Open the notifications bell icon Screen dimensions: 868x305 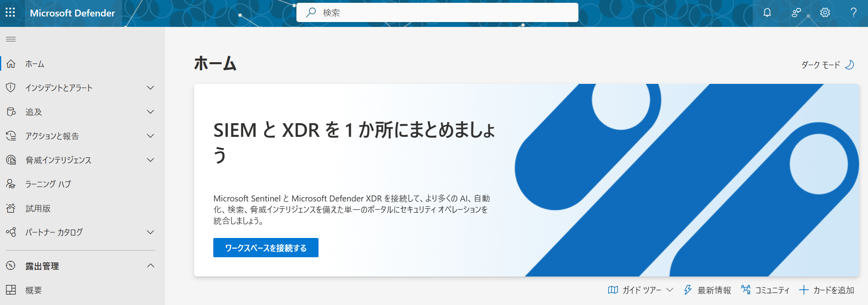tap(767, 13)
